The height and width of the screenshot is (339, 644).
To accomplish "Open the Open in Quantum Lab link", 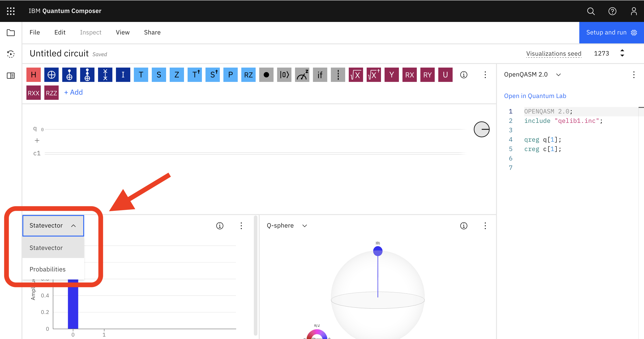I will pos(535,96).
